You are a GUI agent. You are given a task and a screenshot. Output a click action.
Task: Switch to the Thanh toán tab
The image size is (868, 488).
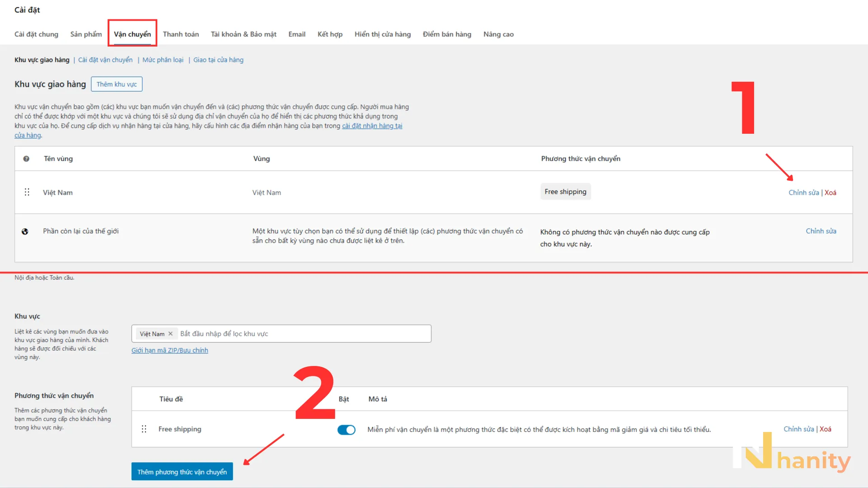pyautogui.click(x=181, y=34)
